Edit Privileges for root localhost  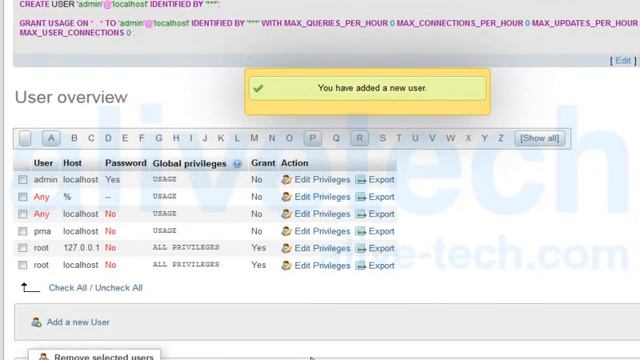[x=322, y=265]
